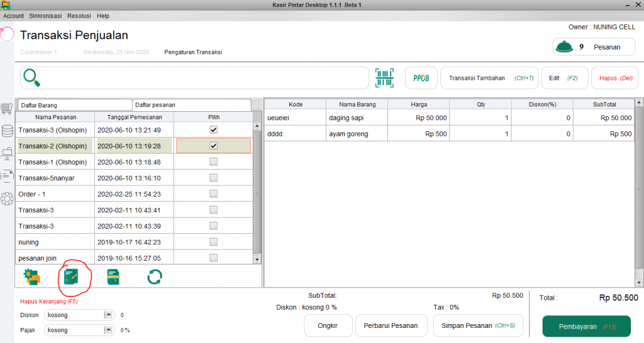Click the Nama Pesanan column header
Image resolution: width=644 pixels, height=343 pixels.
[x=55, y=117]
